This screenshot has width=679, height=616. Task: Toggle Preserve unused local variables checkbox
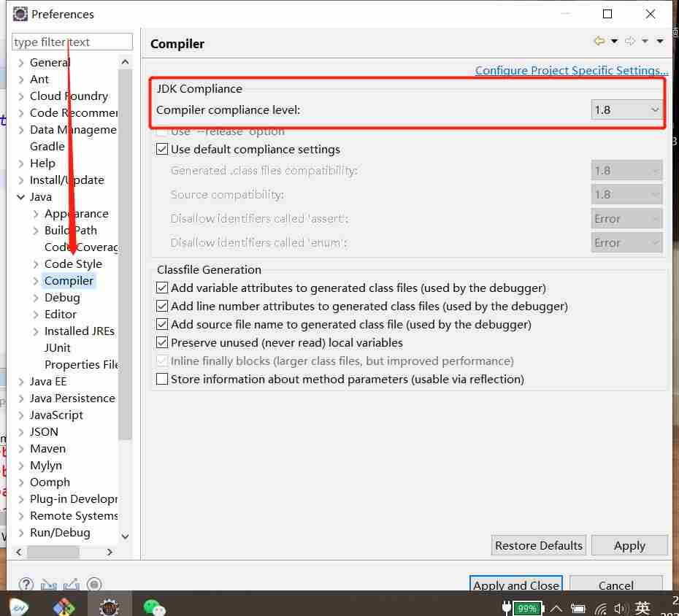(162, 342)
